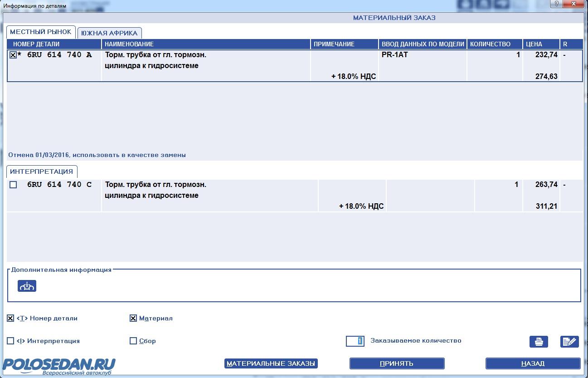This screenshot has height=378, width=588.
Task: Click the additional information diagram icon
Action: click(27, 286)
